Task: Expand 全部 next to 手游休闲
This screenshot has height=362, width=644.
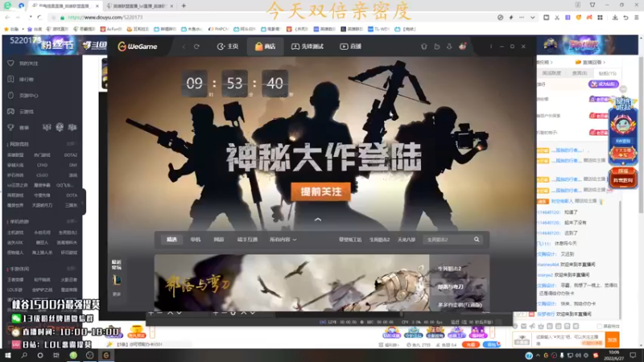Action: (x=71, y=269)
